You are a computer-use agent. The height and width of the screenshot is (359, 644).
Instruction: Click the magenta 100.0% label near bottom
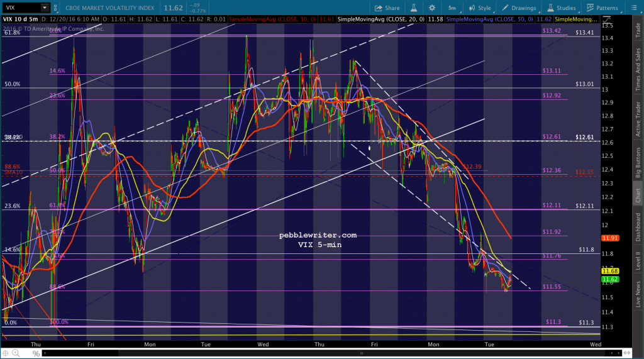pos(58,322)
